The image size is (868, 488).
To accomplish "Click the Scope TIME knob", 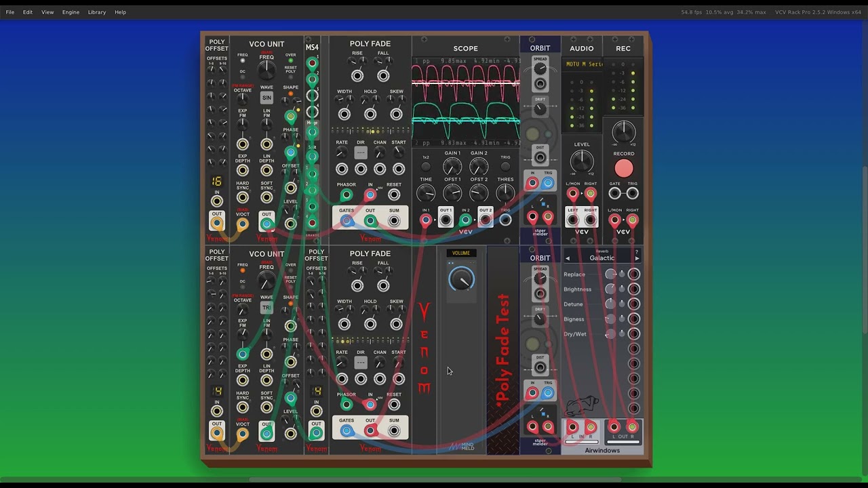I will 426,193.
